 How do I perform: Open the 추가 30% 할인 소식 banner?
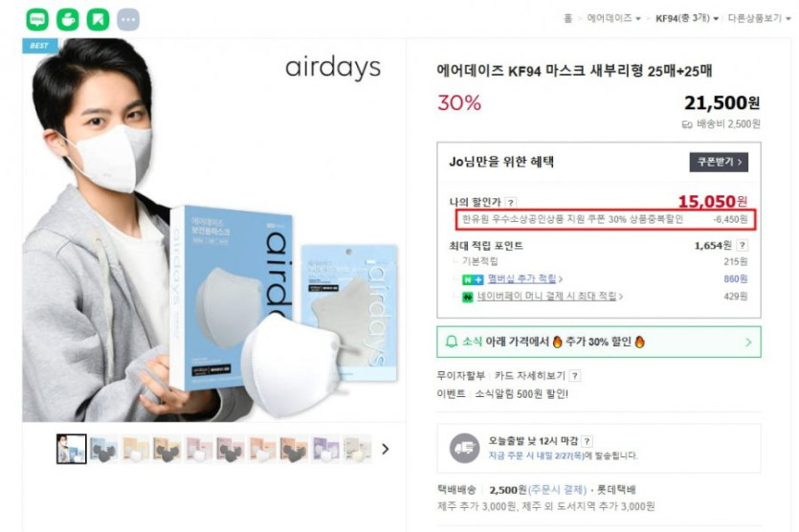[x=599, y=342]
